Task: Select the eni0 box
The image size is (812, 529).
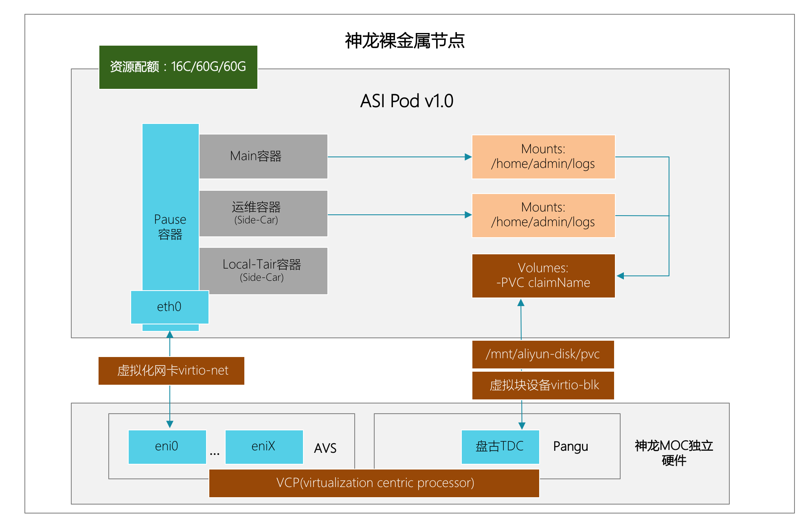Action: (x=167, y=447)
